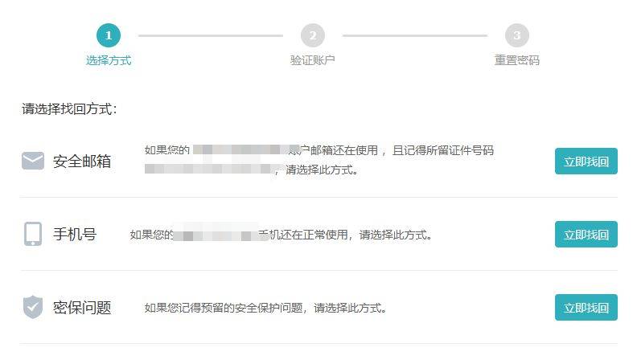
Task: Click the security question description text
Action: pyautogui.click(x=265, y=308)
